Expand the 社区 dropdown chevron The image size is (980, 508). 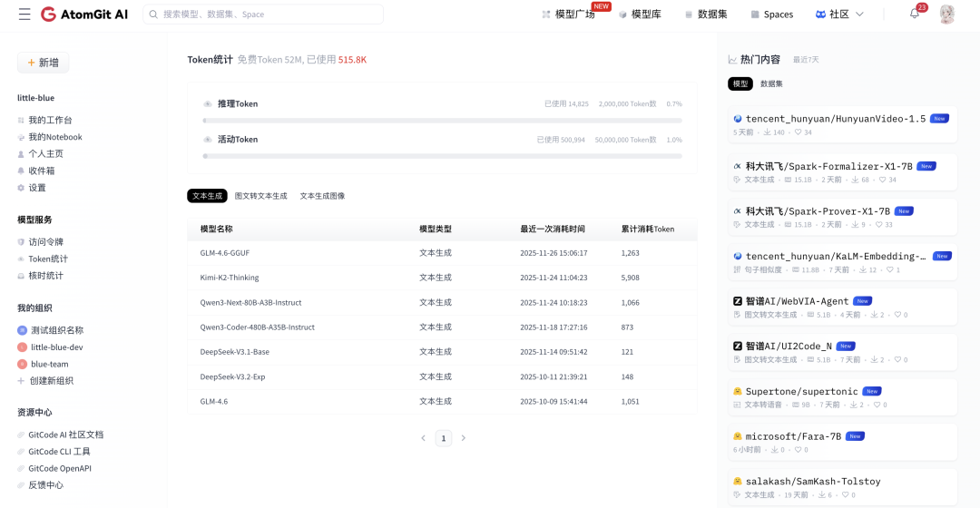pos(859,15)
